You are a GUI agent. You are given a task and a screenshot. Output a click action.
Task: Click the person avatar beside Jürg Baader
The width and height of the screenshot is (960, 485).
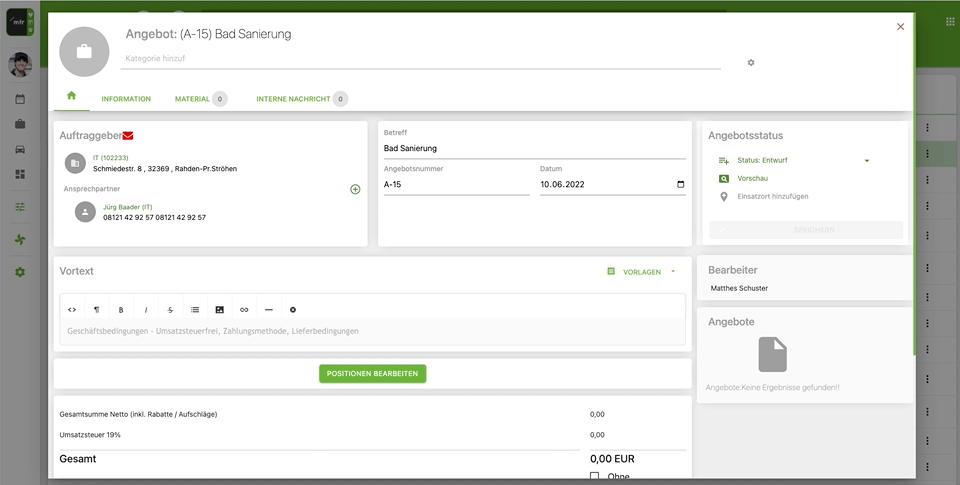tap(85, 212)
